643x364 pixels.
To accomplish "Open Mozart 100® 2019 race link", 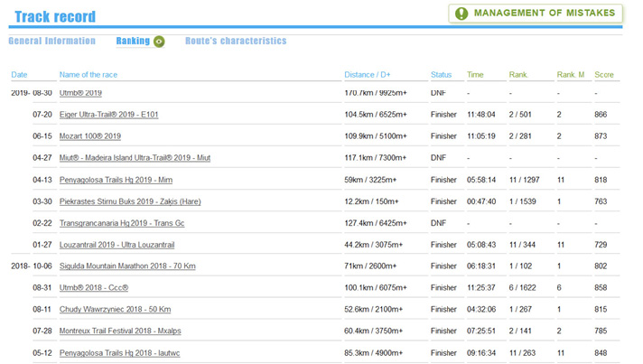I will point(90,136).
